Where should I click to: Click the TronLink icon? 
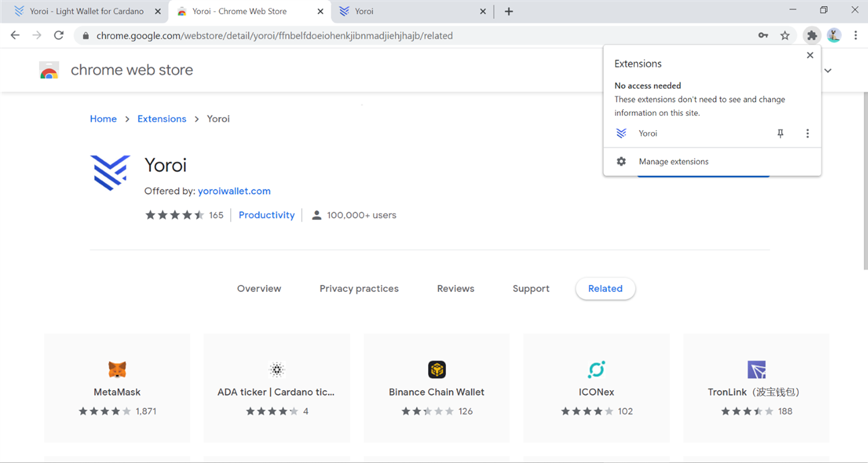point(757,369)
